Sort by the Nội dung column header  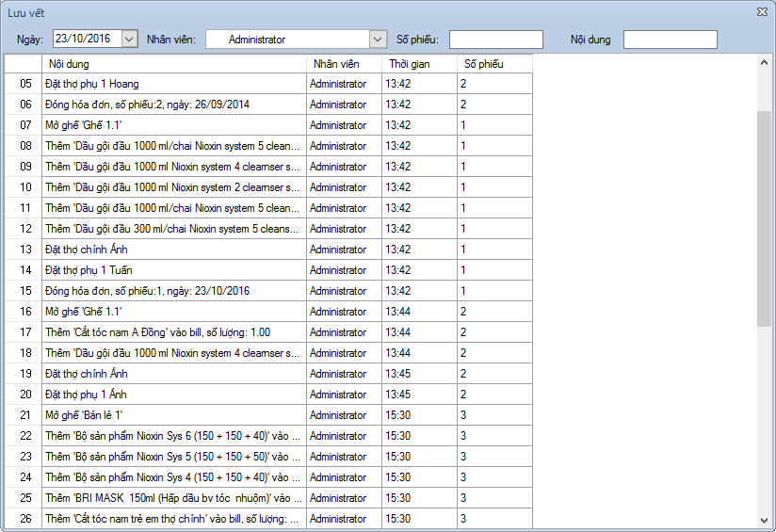pos(174,64)
